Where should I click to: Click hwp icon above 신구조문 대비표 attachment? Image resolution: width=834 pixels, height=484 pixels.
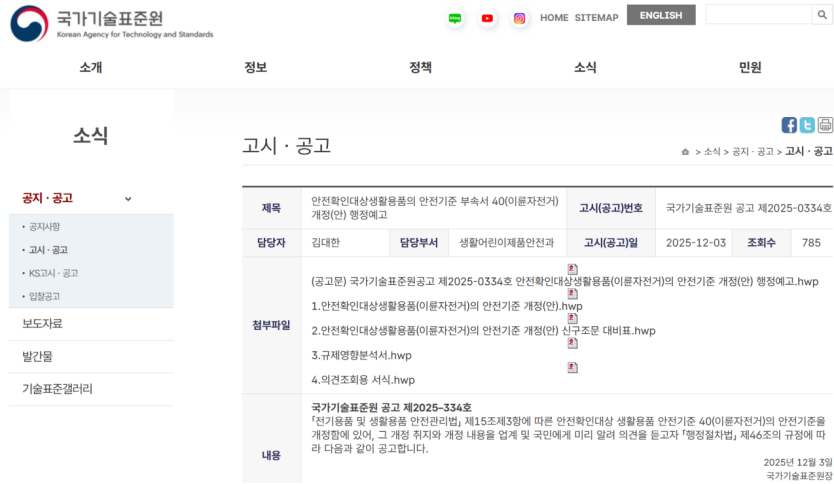click(572, 318)
